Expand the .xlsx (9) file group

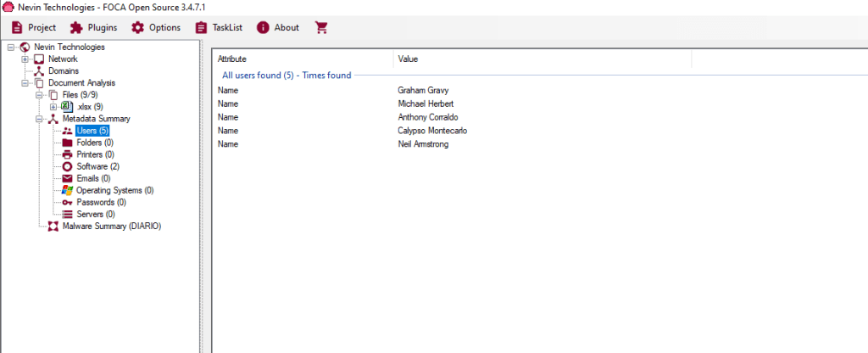tap(53, 107)
